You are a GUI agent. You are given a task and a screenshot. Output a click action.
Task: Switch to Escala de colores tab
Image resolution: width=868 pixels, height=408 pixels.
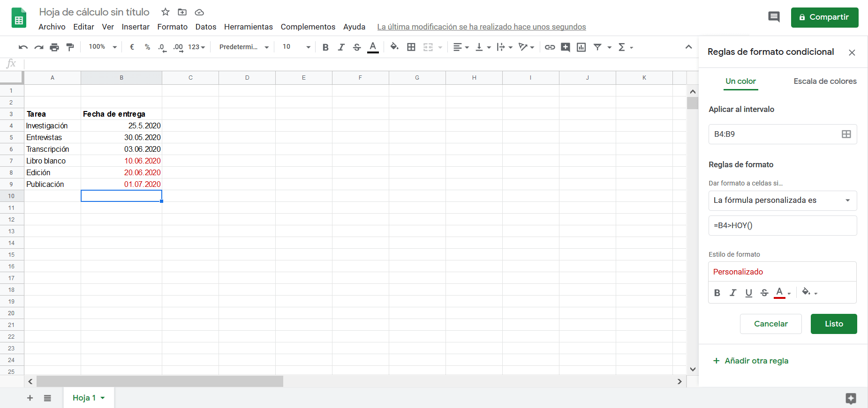[825, 82]
